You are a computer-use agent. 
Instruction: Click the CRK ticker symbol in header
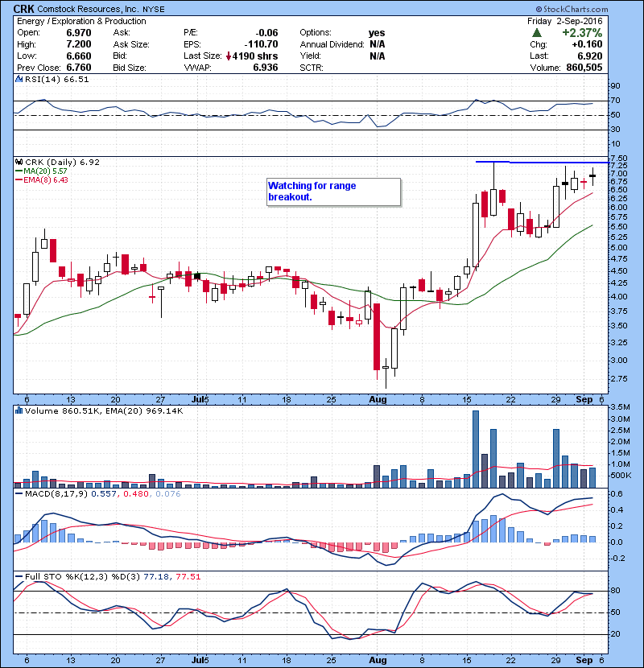pyautogui.click(x=24, y=9)
